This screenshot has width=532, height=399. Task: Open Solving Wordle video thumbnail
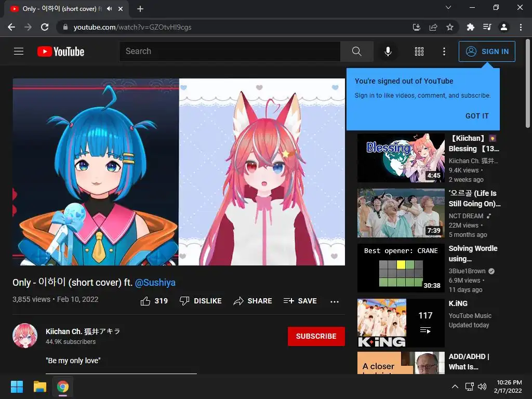pyautogui.click(x=401, y=268)
